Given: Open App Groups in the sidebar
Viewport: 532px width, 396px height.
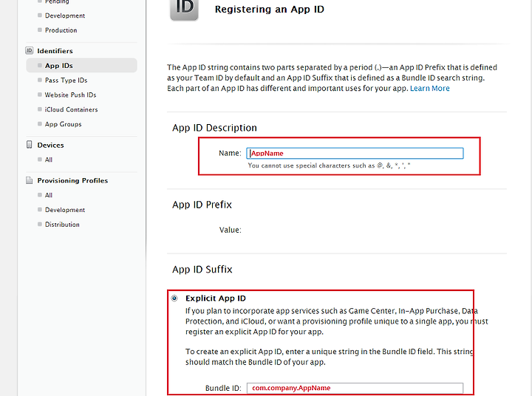Looking at the screenshot, I should coord(63,124).
